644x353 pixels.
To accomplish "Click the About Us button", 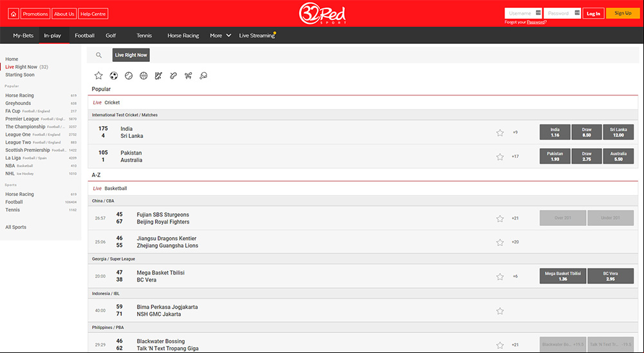I will pos(64,14).
